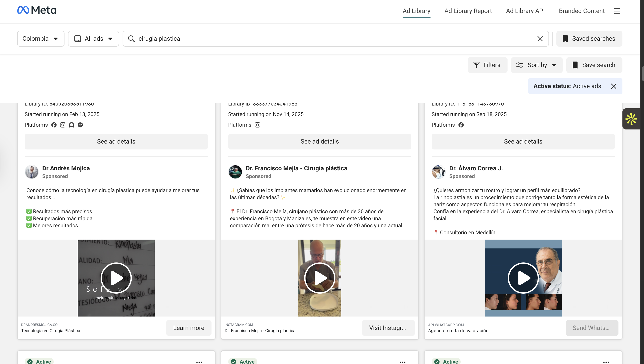Play the Dr. Álvaro Correa video
The image size is (644, 364).
click(x=523, y=278)
